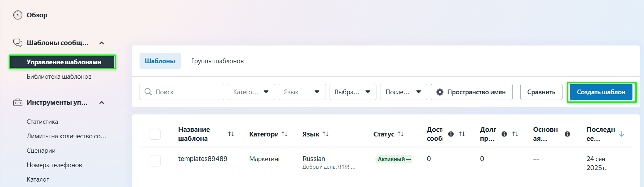Toggle the select-all templates checkbox
The width and height of the screenshot is (644, 187).
click(x=155, y=134)
